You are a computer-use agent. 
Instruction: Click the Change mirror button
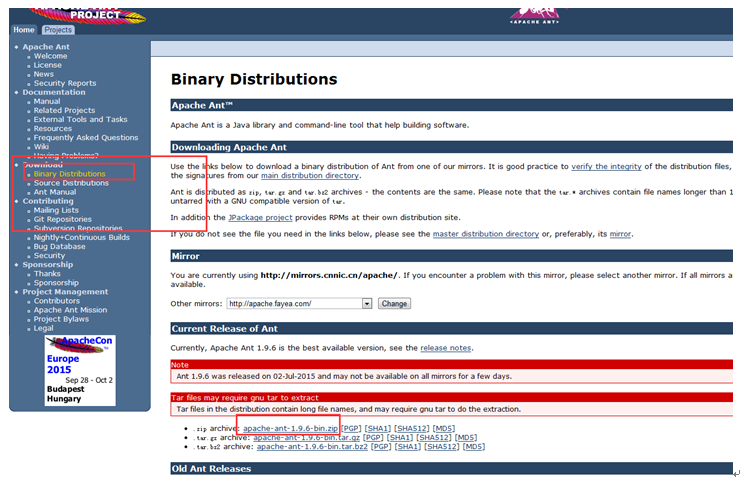pos(394,304)
